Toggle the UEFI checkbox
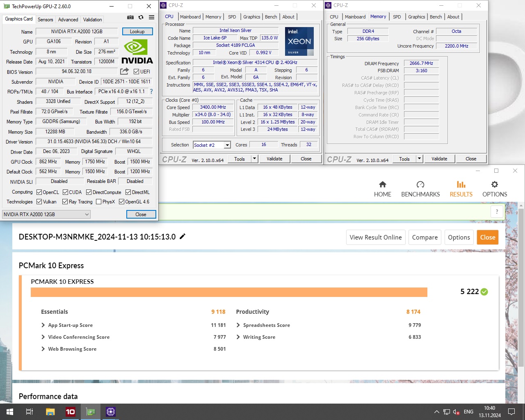 [x=136, y=71]
